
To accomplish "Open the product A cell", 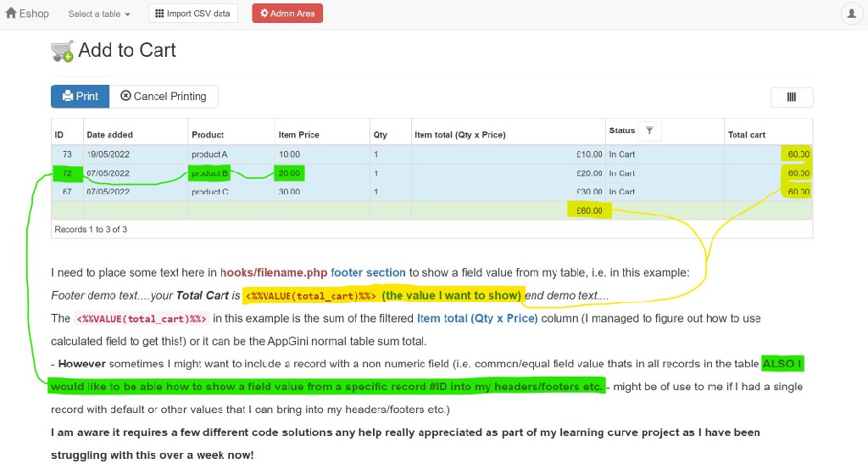I will point(209,154).
